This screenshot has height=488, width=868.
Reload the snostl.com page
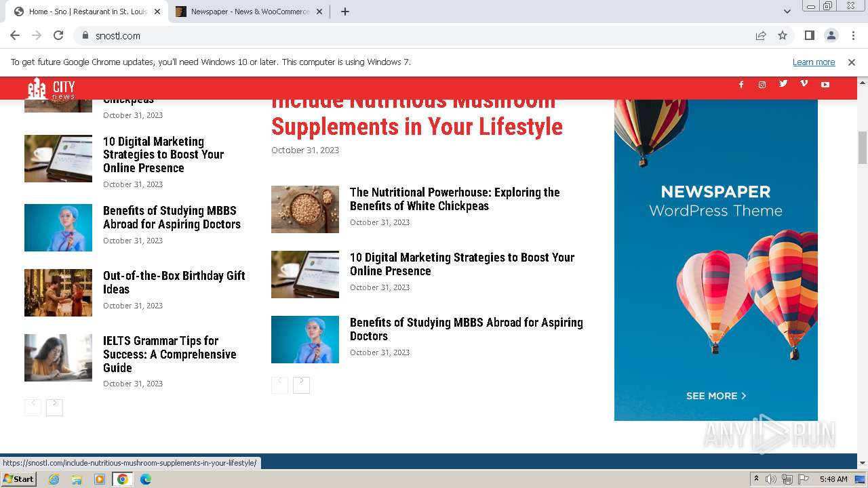point(58,35)
